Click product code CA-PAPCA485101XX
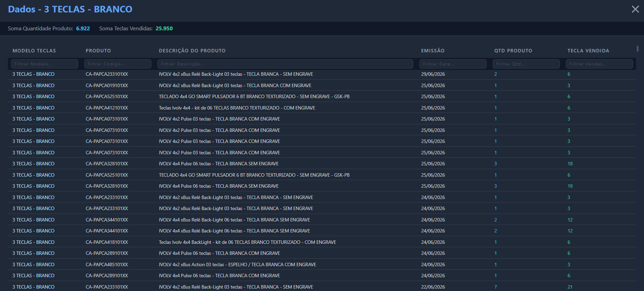 pyautogui.click(x=107, y=264)
